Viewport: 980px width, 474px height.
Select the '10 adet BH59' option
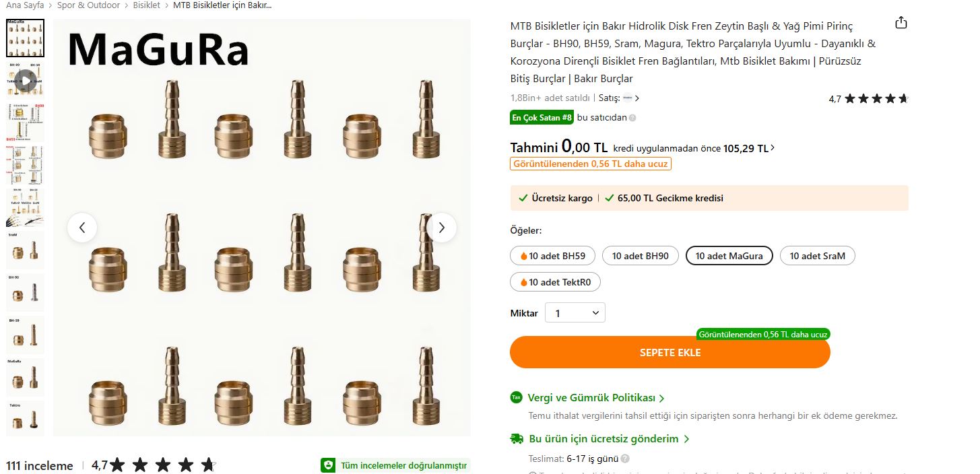[x=552, y=256]
